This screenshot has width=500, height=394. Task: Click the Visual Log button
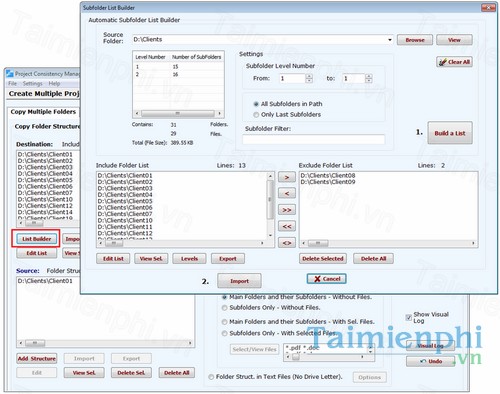pyautogui.click(x=430, y=346)
